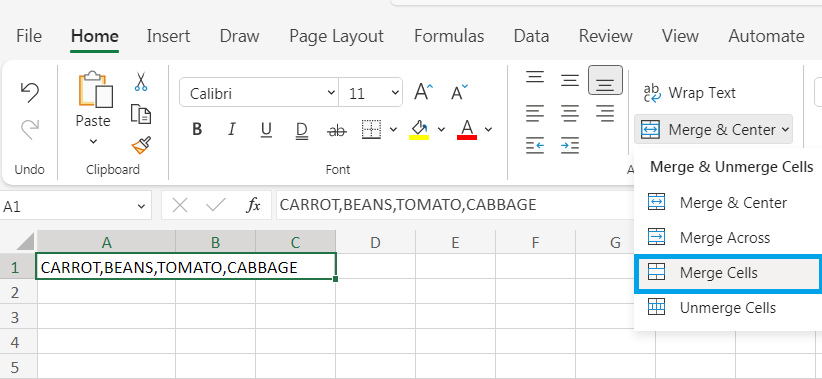Switch to the Page Layout tab

click(x=337, y=36)
